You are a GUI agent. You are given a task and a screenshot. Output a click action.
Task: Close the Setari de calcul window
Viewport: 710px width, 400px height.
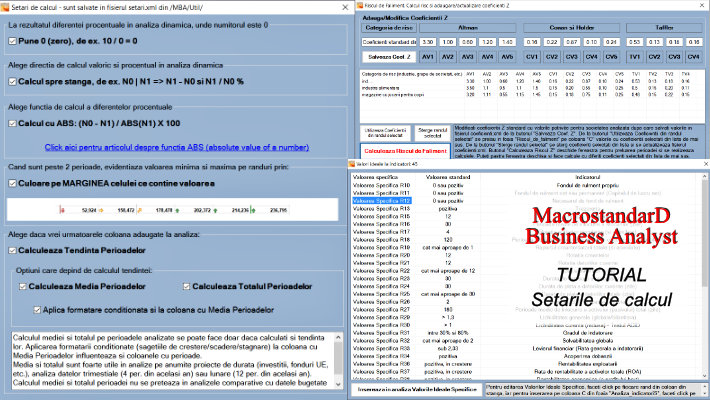click(345, 7)
